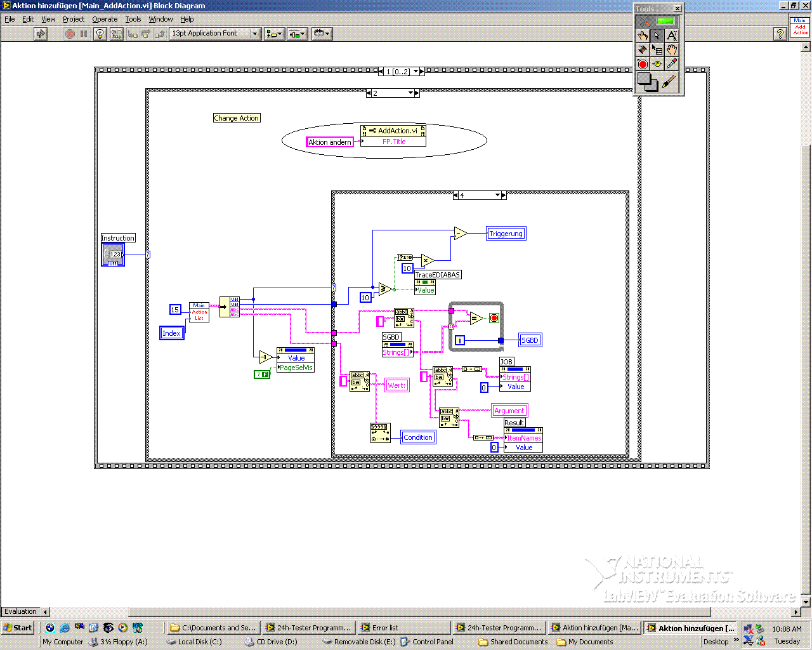Open the Project menu
Viewport: 812px width, 650px height.
click(x=74, y=19)
